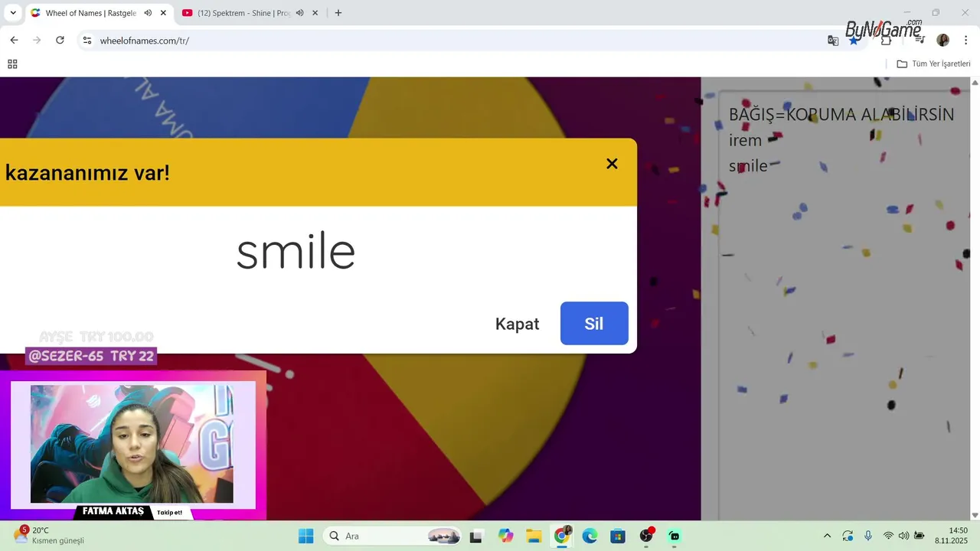Expand the tab search dropdown arrow
980x551 pixels.
click(x=13, y=13)
